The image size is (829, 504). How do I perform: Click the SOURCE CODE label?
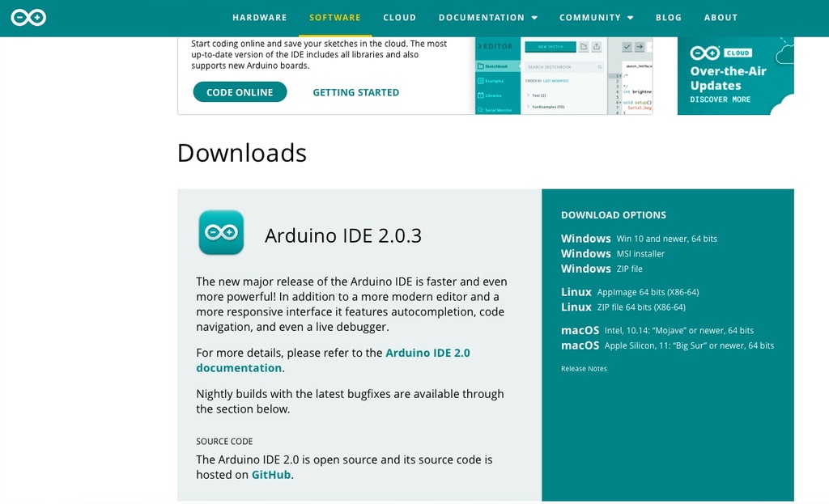(224, 441)
